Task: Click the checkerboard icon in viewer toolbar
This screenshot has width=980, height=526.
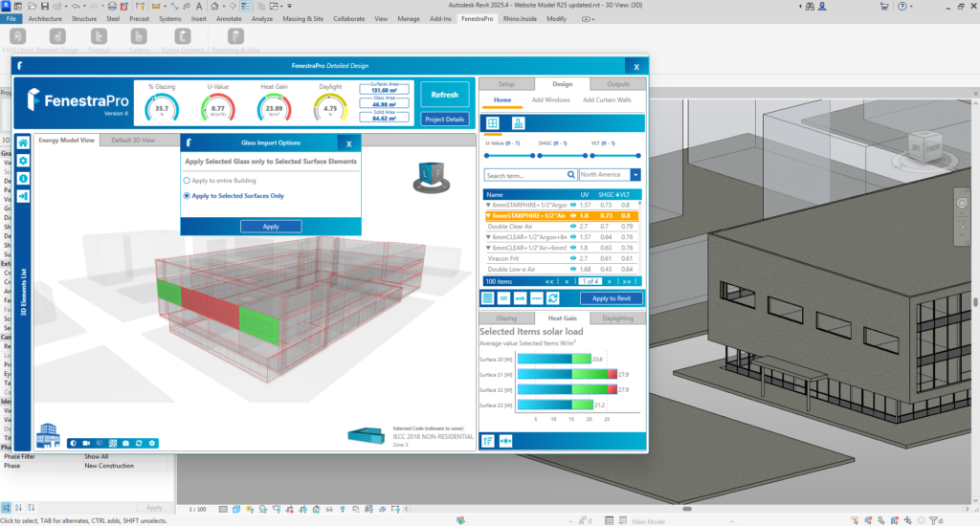Action: click(x=113, y=443)
